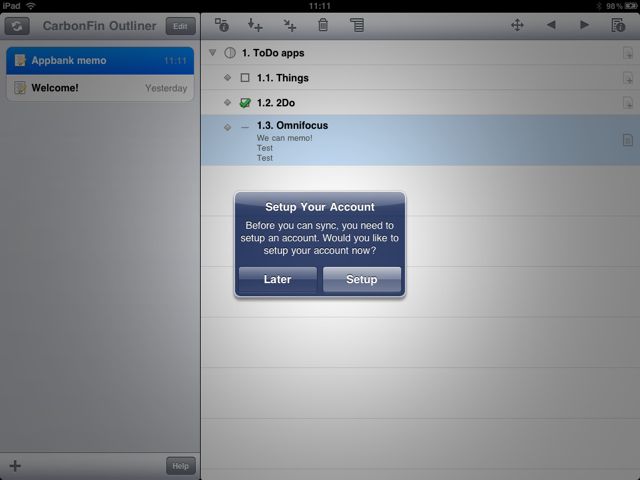Select the 1.2. 2Do title text

coord(276,102)
